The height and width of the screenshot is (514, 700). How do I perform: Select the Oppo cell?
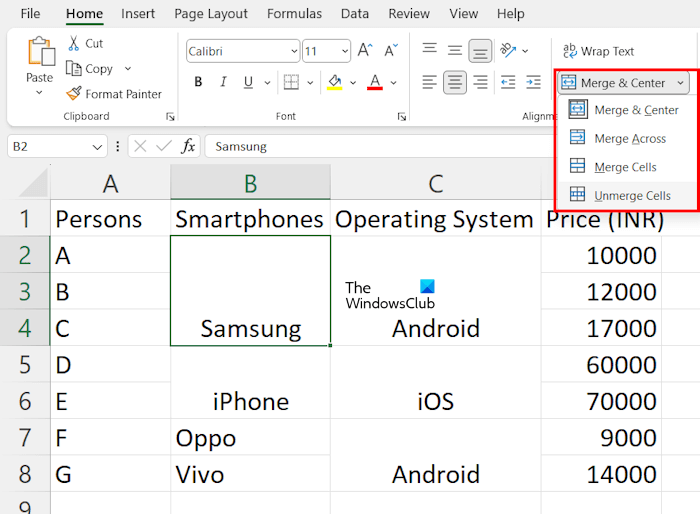pos(250,437)
